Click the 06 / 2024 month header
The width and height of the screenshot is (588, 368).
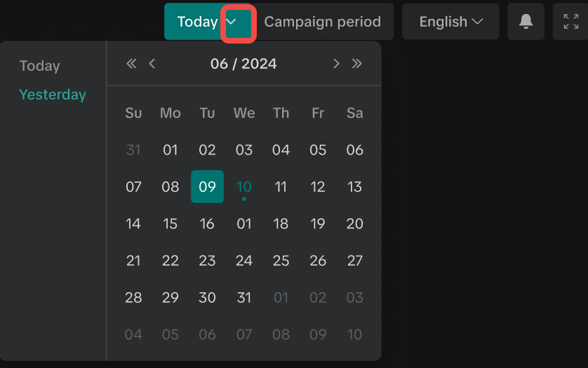click(x=243, y=64)
